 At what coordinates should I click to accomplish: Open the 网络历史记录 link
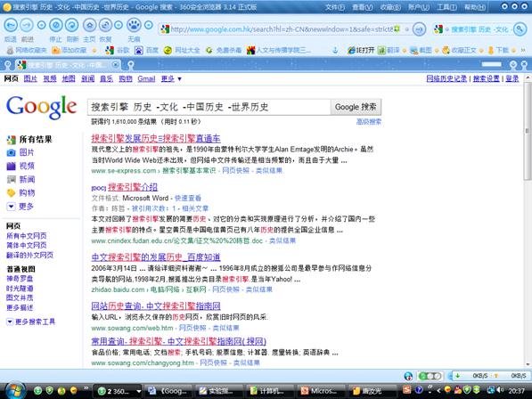[x=446, y=78]
